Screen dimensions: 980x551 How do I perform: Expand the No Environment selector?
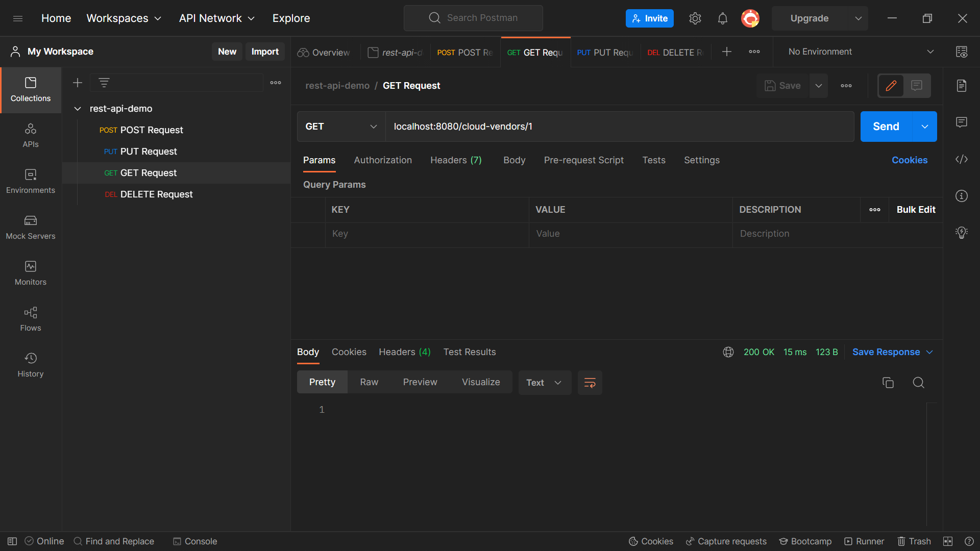[x=930, y=51]
